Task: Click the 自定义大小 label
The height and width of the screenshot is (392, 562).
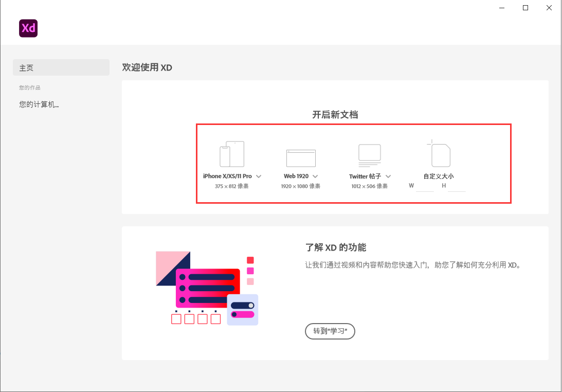Action: pos(439,176)
